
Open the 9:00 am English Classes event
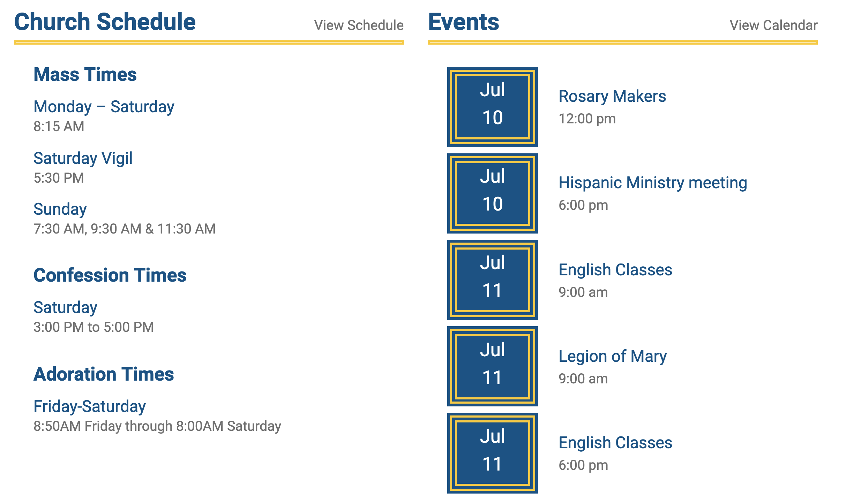[615, 270]
